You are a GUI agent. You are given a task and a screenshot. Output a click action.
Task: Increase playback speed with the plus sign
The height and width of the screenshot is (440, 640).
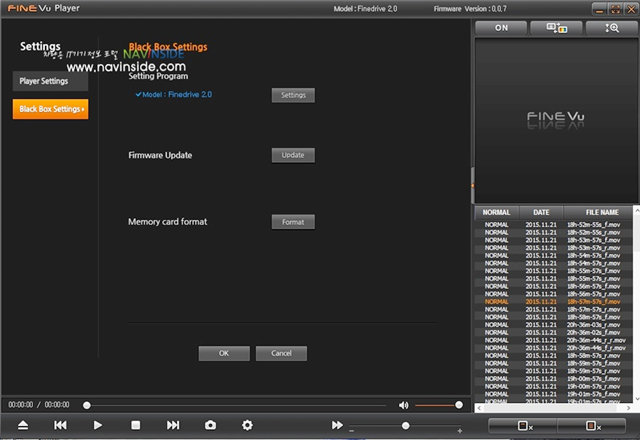(x=460, y=431)
